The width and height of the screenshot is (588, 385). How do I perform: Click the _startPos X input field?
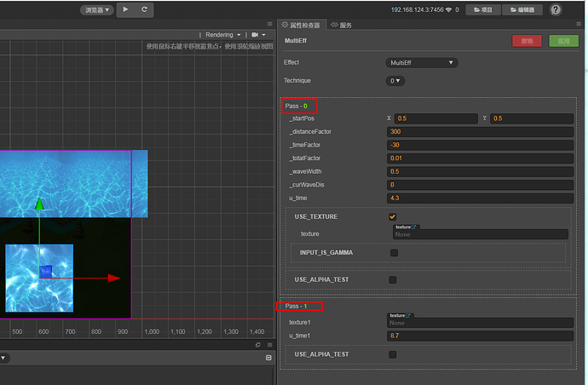435,118
